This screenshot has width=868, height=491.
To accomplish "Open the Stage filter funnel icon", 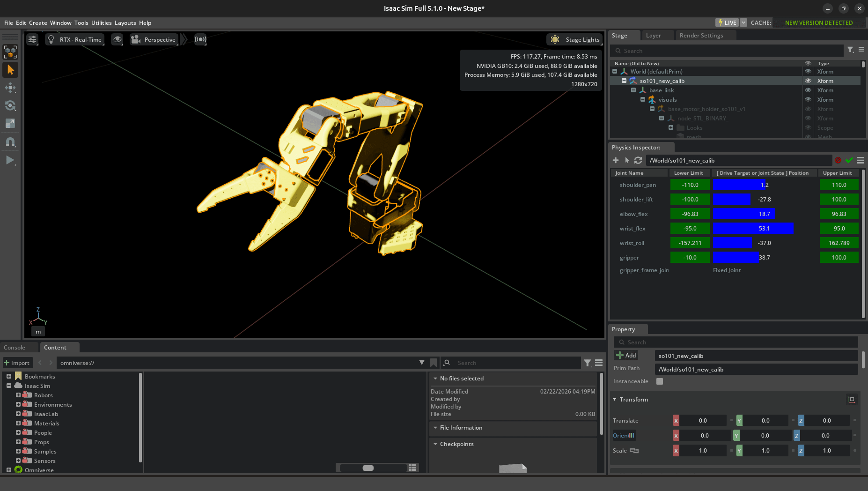I will [850, 50].
